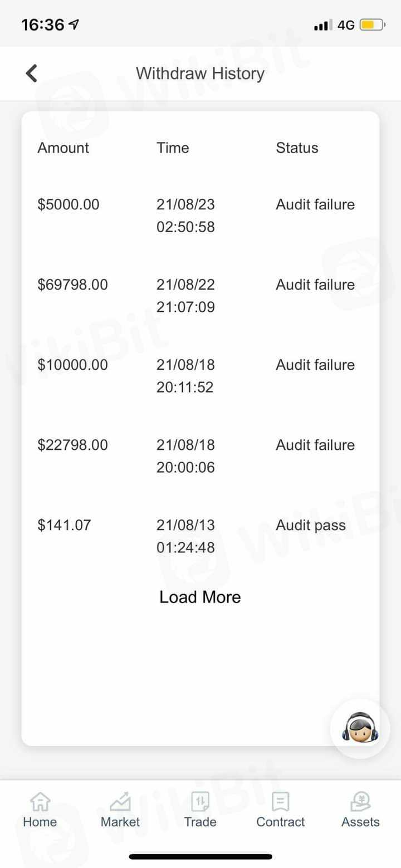Screen dimensions: 401x868
Task: Switch to the Market tab label
Action: coord(120,822)
